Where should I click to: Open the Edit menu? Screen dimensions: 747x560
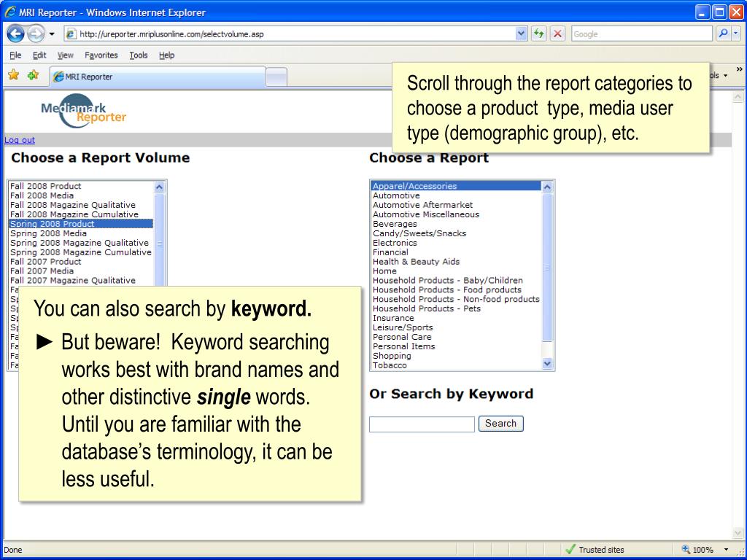[39, 55]
